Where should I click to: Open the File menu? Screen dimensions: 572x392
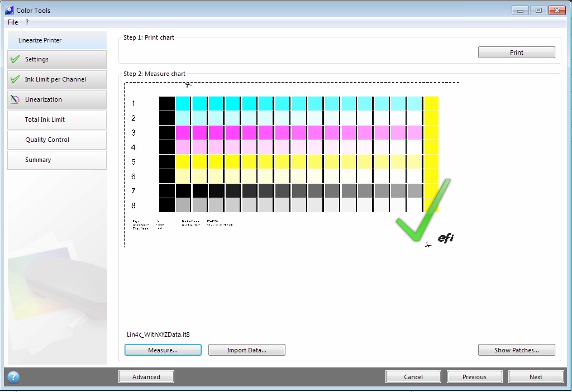pos(13,22)
